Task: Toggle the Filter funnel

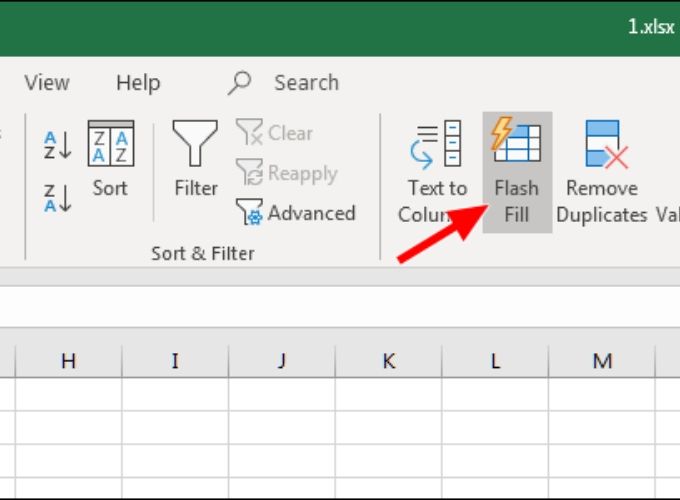Action: [195, 160]
